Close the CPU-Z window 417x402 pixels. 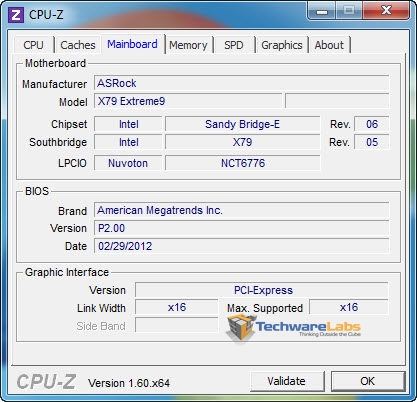(x=386, y=11)
